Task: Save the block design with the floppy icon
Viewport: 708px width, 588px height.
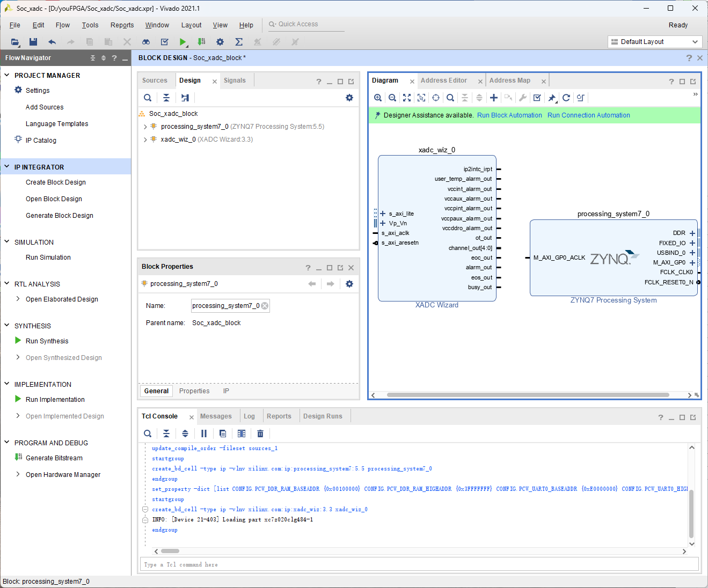Action: pos(33,42)
